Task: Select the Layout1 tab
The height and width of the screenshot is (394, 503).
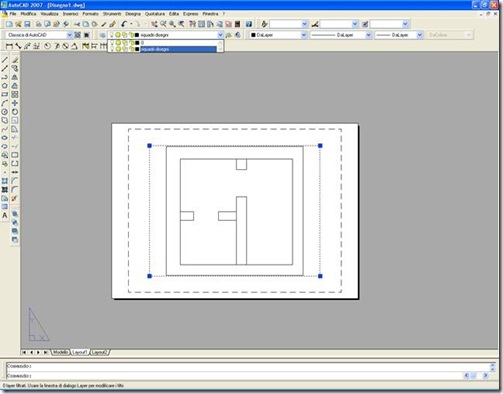Action: [80, 352]
